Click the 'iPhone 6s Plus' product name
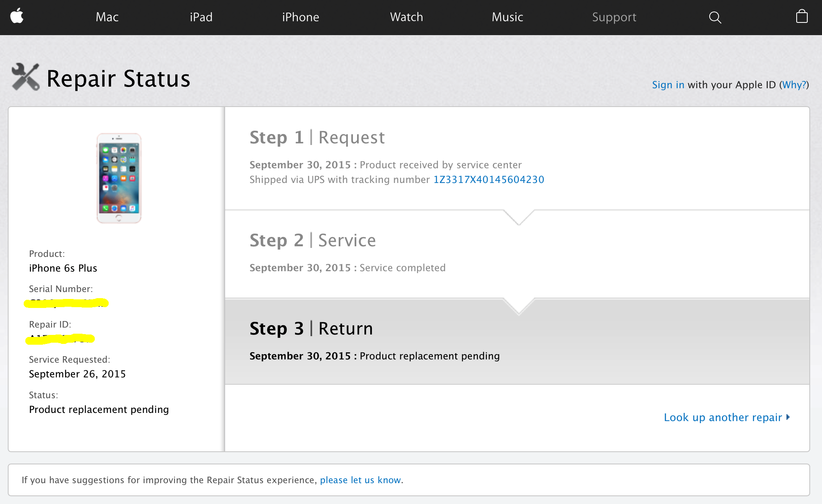The width and height of the screenshot is (822, 504). point(63,268)
